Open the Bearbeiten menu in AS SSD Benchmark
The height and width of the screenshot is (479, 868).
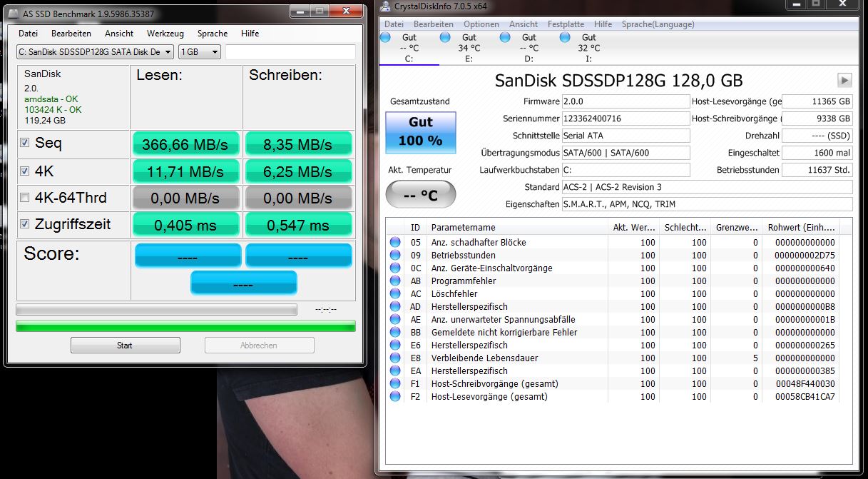pyautogui.click(x=71, y=34)
